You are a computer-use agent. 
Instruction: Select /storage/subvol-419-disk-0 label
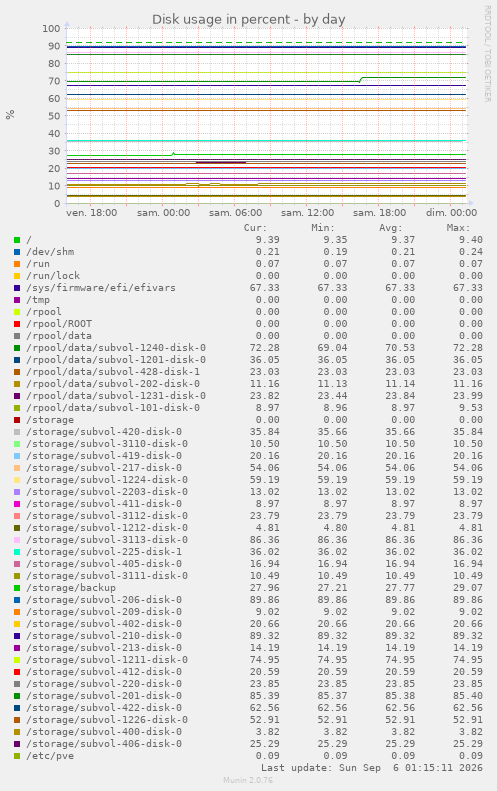click(x=104, y=456)
